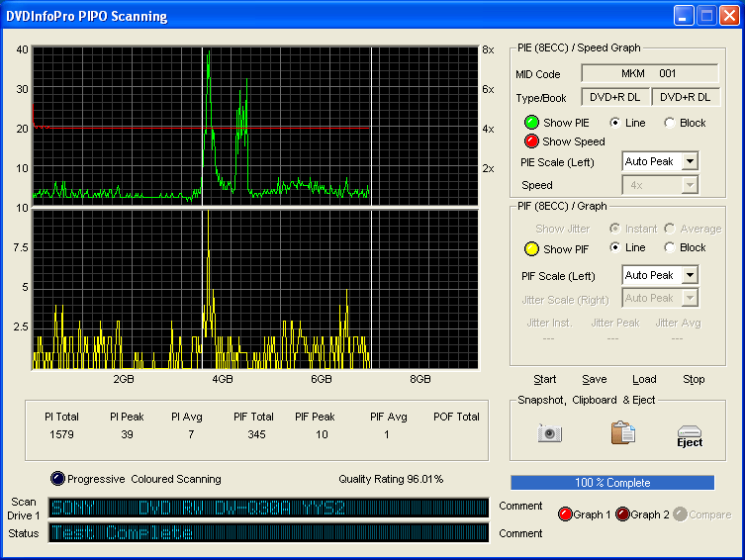Image resolution: width=745 pixels, height=560 pixels.
Task: Click the left DVD+R DL Type field
Action: pos(614,97)
